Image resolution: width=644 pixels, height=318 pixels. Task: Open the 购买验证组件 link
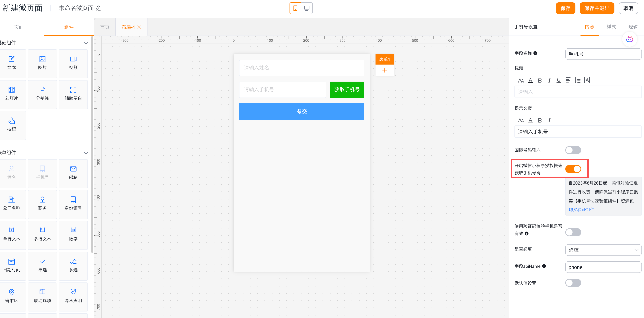(581, 210)
